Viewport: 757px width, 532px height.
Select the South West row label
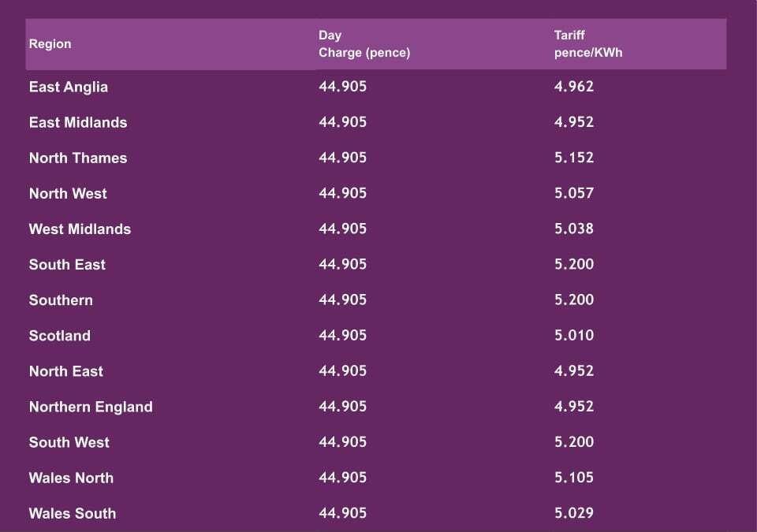(69, 442)
